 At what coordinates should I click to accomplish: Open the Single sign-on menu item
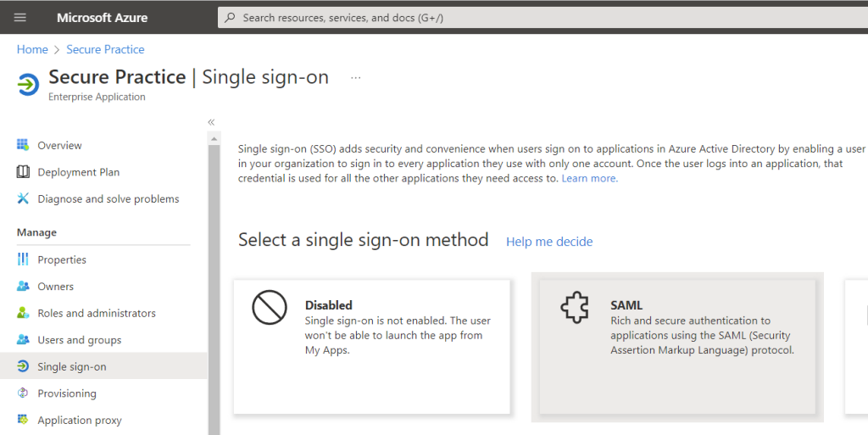[x=72, y=367]
